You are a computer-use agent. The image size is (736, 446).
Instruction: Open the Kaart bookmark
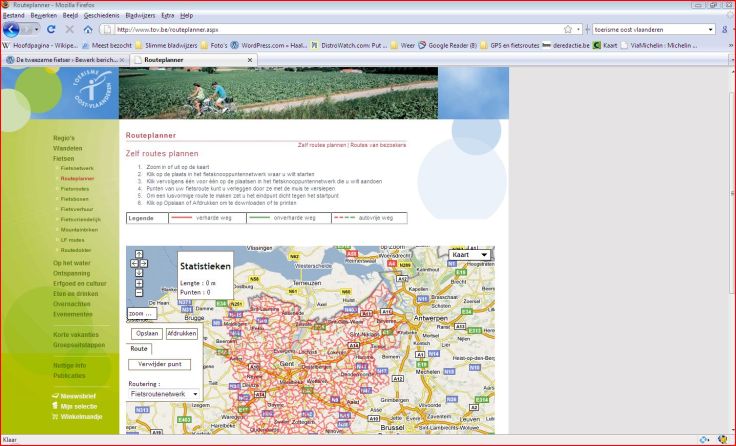tap(606, 46)
